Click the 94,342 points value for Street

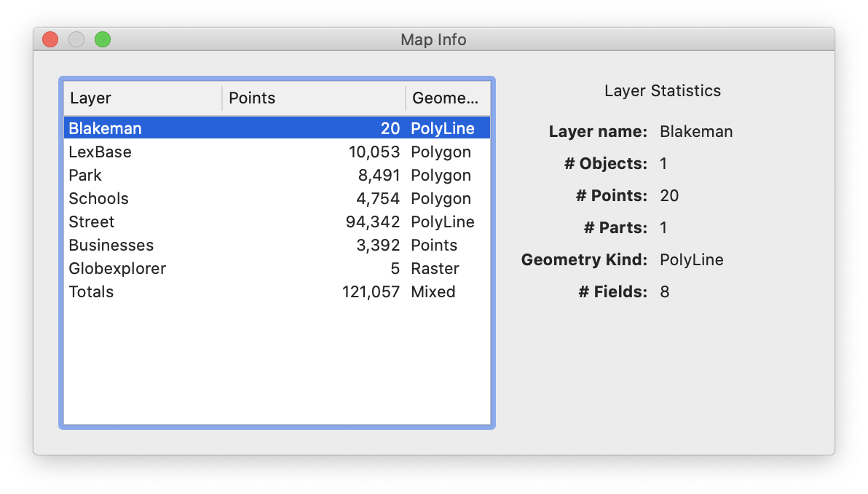pos(373,222)
